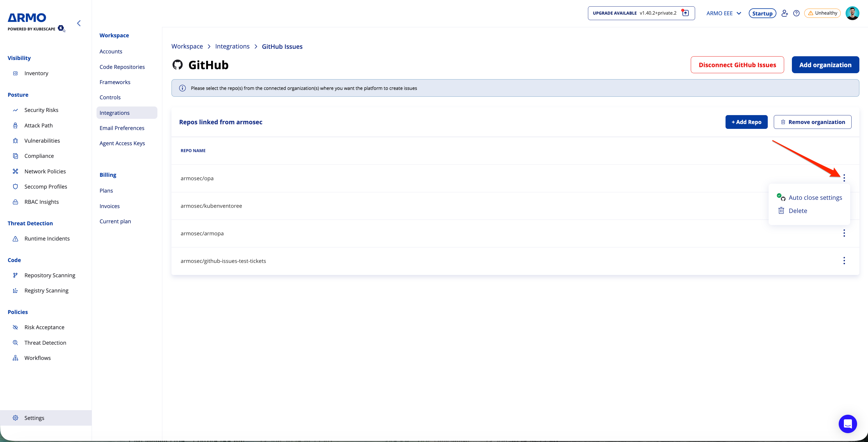Open Controls settings page
Viewport: 868px width, 442px height.
click(110, 97)
